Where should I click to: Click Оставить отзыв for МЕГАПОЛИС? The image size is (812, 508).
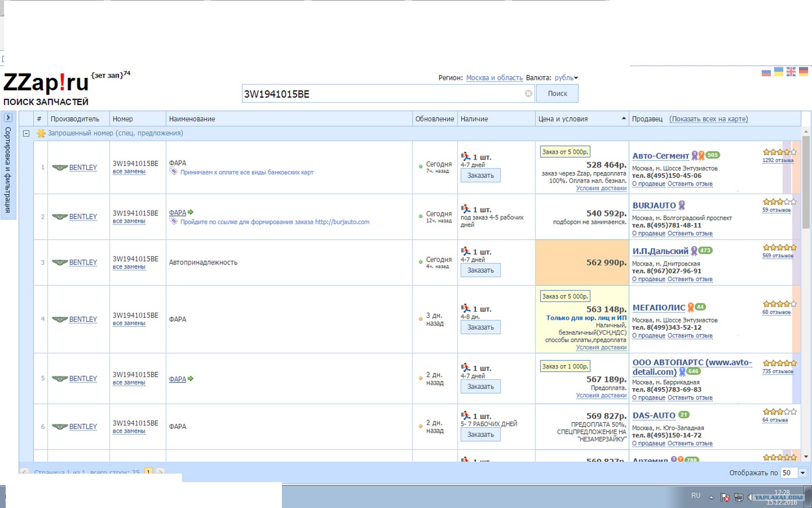click(x=690, y=335)
